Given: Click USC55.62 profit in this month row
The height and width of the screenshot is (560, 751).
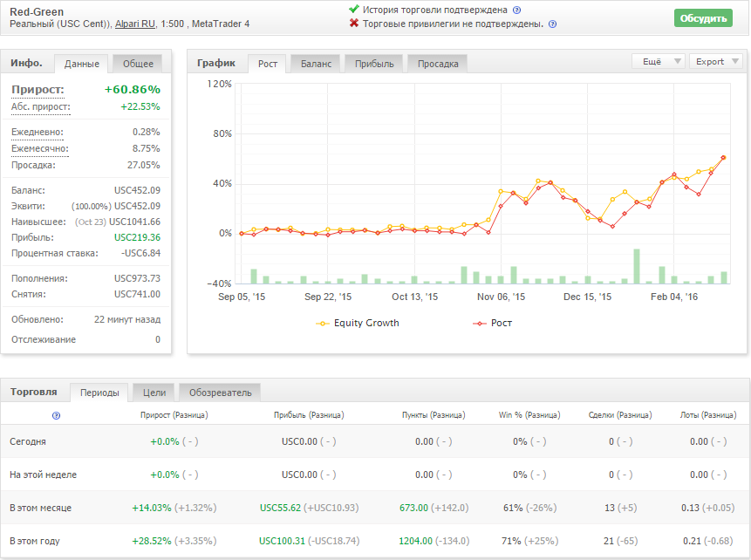Looking at the screenshot, I should click(281, 508).
